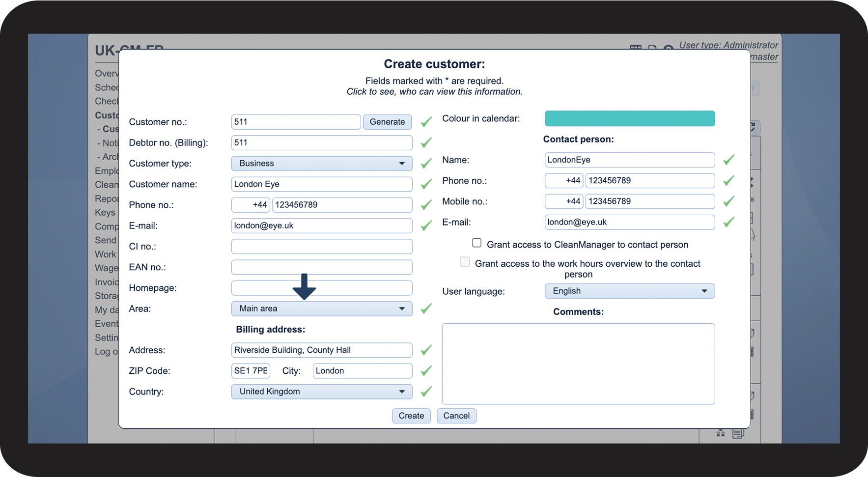Click customer Phone no. country code +44 field
Image resolution: width=868 pixels, height=477 pixels.
point(251,205)
